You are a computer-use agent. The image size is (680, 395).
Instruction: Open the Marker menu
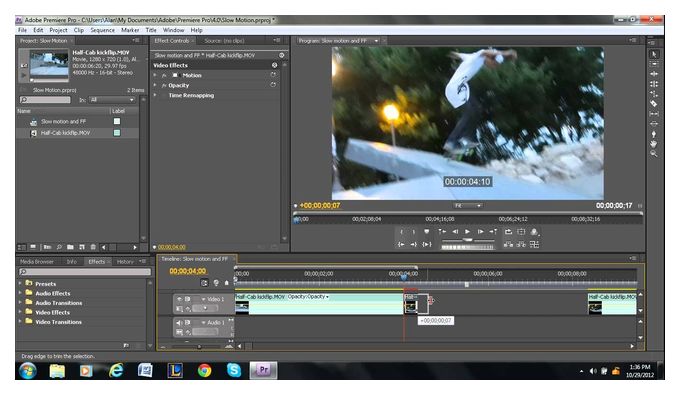coord(130,30)
